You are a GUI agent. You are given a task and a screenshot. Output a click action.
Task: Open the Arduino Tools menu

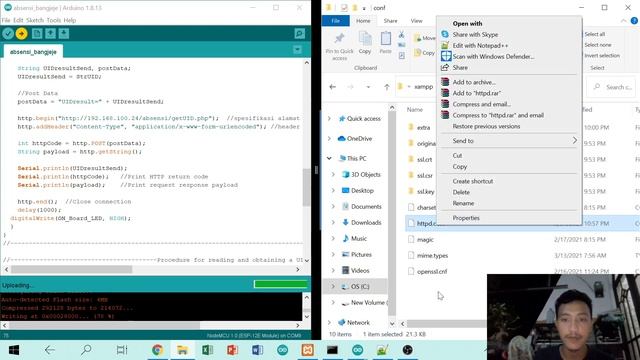click(x=53, y=20)
